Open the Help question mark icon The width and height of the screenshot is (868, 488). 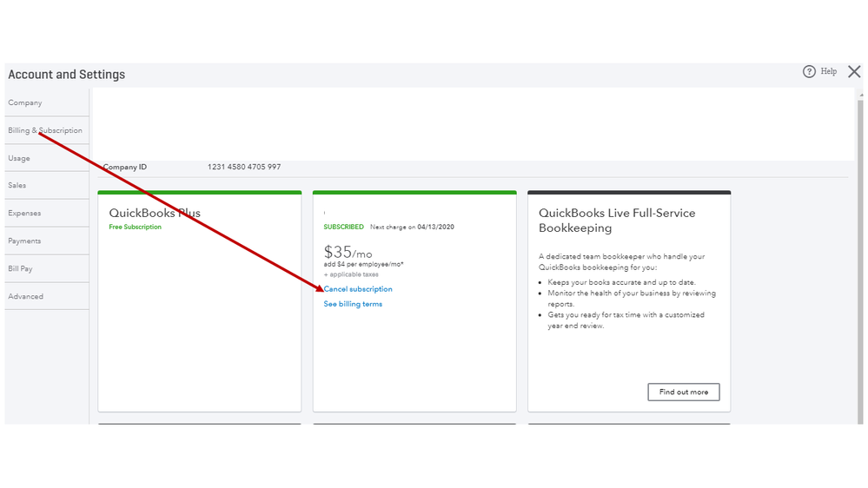pyautogui.click(x=809, y=71)
